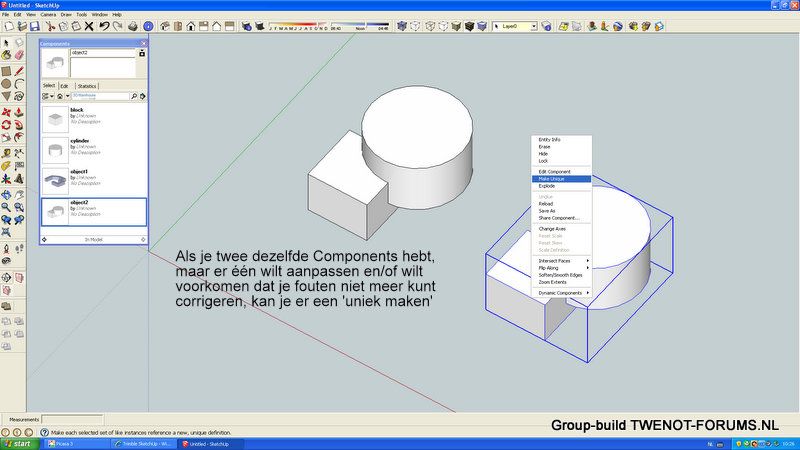Select the Polygon tool
Screen dimensions: 800x450
pyautogui.click(x=6, y=96)
